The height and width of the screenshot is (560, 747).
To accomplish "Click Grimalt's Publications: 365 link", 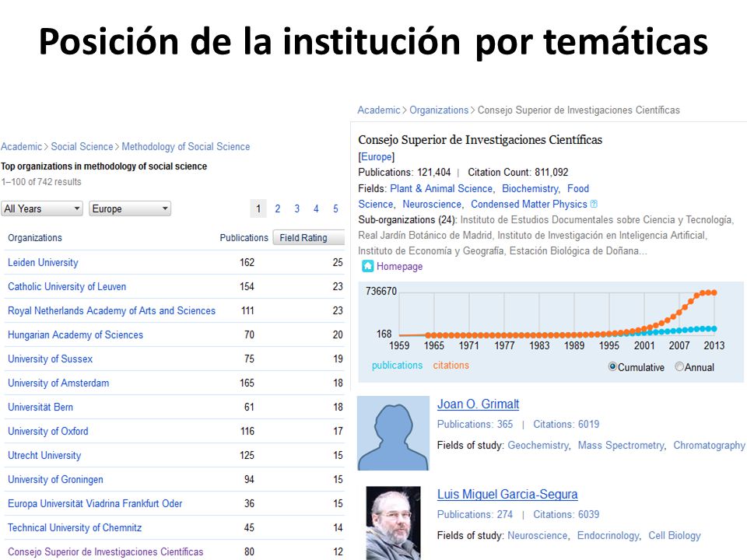I will click(475, 425).
